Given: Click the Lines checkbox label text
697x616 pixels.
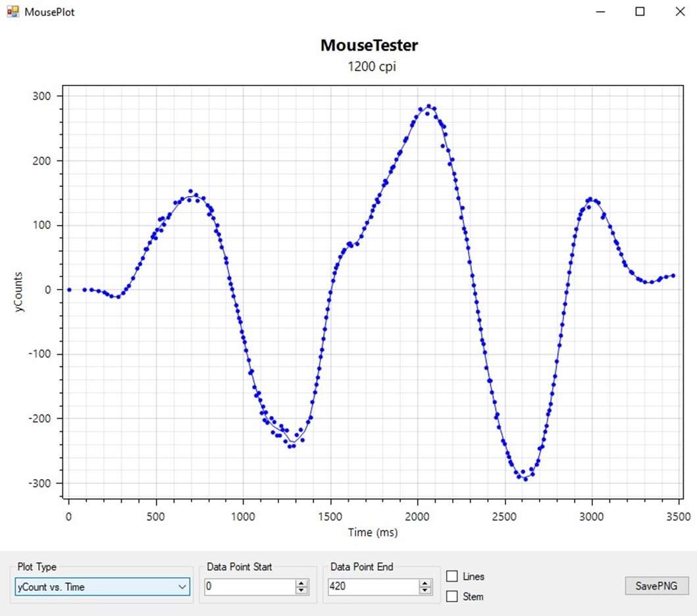Looking at the screenshot, I should 473,577.
